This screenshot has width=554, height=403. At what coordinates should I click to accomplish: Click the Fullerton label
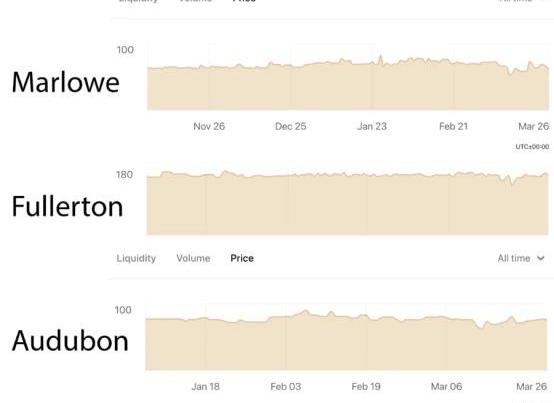67,206
